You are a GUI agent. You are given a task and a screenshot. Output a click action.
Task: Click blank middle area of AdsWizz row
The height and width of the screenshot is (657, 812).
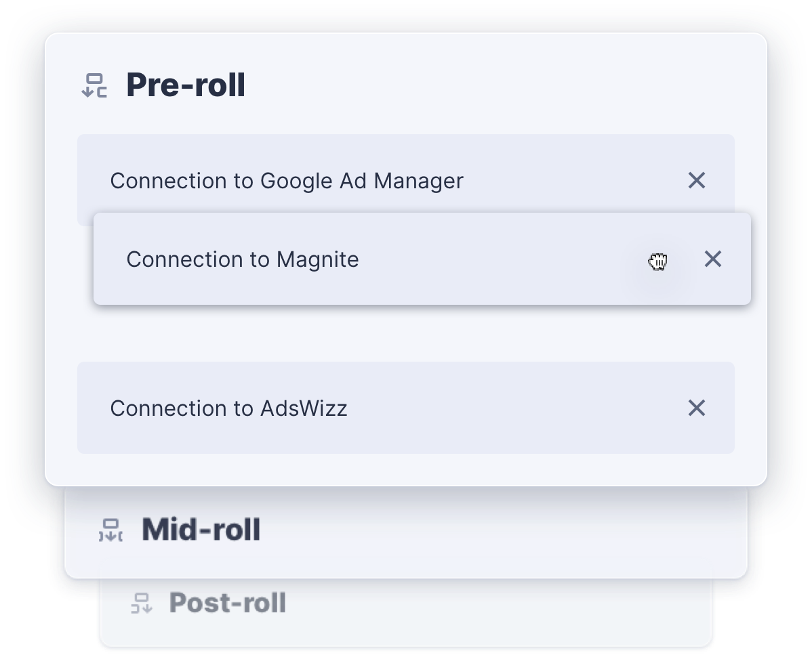(515, 408)
